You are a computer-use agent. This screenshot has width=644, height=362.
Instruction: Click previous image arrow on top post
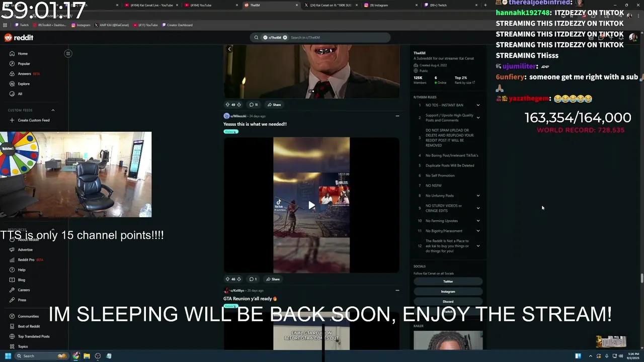coord(229,49)
